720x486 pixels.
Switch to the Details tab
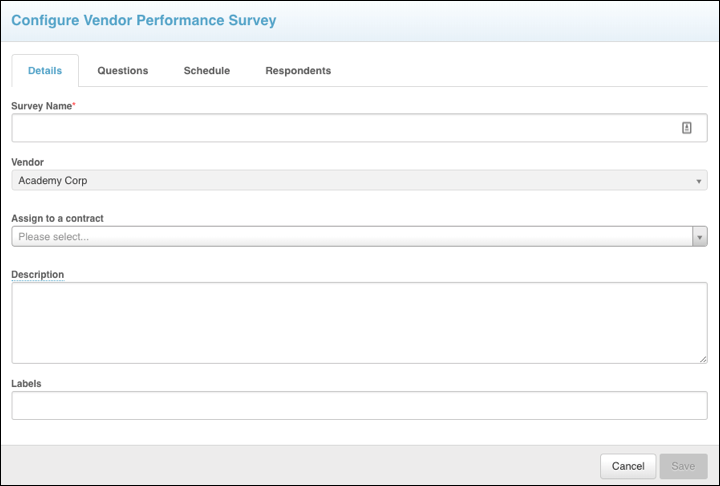pos(45,71)
